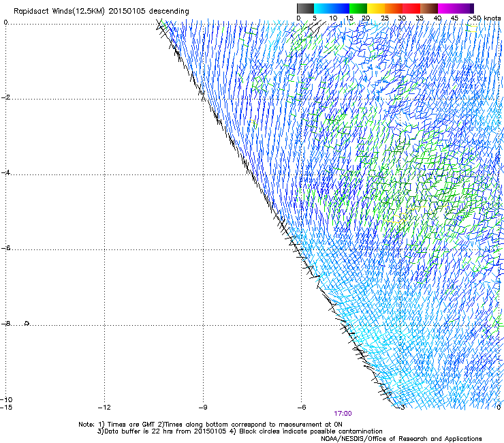Click note 'Times along bottom correspond to measurement'
Viewport: 504px width, 443px height.
click(245, 425)
